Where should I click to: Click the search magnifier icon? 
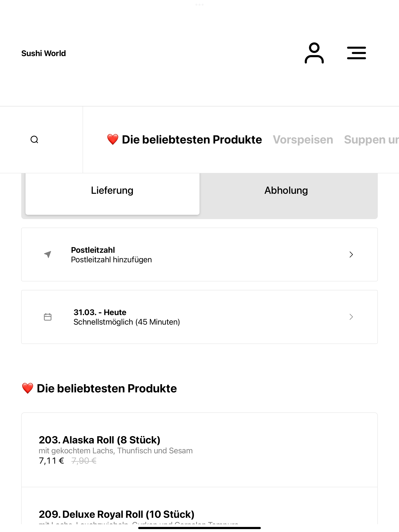[x=34, y=139]
